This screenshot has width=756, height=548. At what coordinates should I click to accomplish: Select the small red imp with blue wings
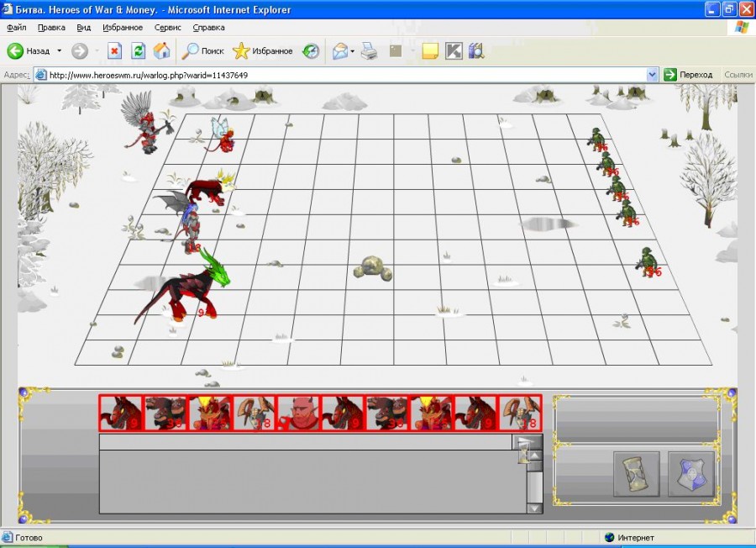(x=223, y=135)
